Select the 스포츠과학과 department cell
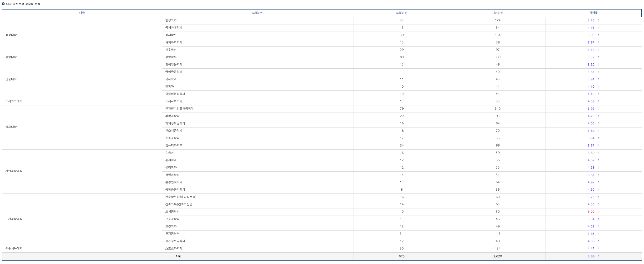This screenshot has width=644, height=264. tap(173, 249)
